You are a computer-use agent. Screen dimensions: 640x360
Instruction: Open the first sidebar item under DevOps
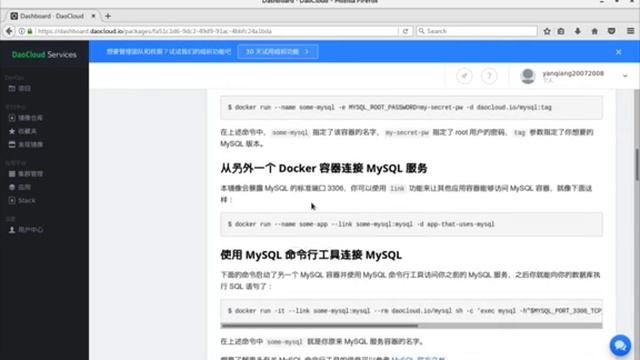[20, 89]
